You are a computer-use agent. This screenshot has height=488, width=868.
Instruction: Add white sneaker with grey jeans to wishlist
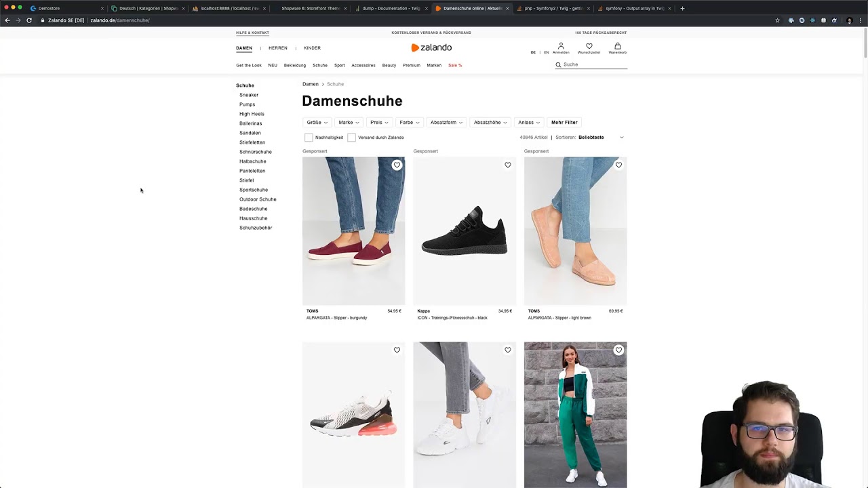(x=508, y=350)
